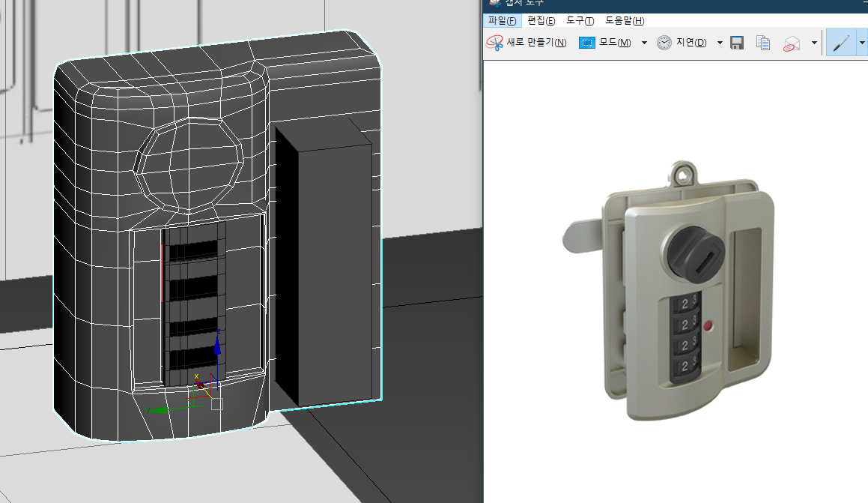Image resolution: width=868 pixels, height=503 pixels.
Task: Select the pen tool icon
Action: point(841,43)
